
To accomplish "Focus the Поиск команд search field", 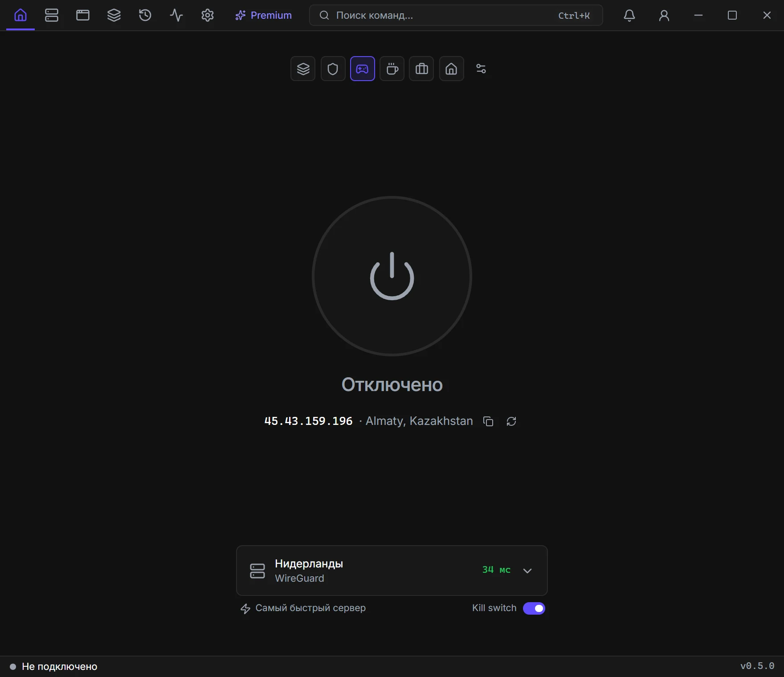I will pyautogui.click(x=456, y=15).
